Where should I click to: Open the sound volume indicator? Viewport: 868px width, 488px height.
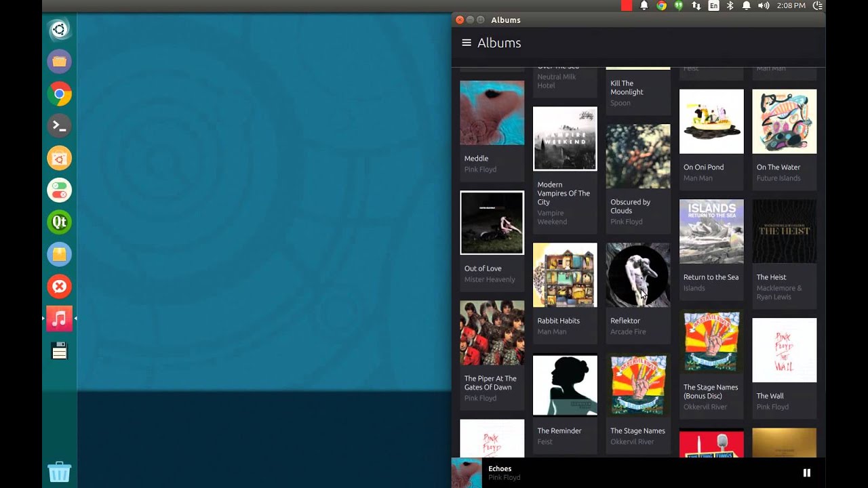coord(764,5)
